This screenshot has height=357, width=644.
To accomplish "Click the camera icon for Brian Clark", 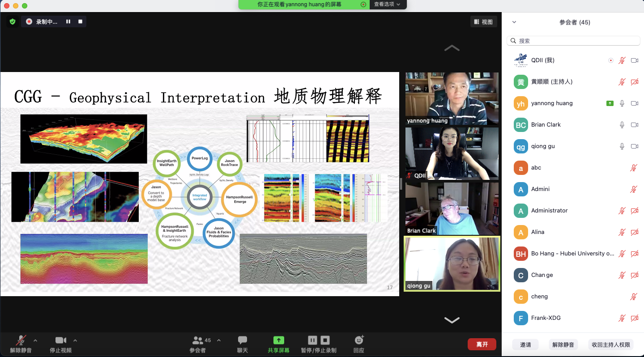I will tap(634, 125).
